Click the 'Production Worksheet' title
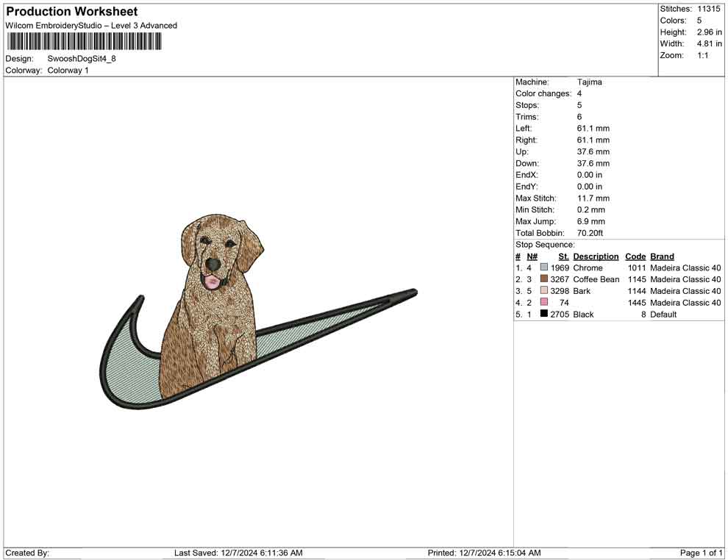The width and height of the screenshot is (728, 560). click(72, 12)
